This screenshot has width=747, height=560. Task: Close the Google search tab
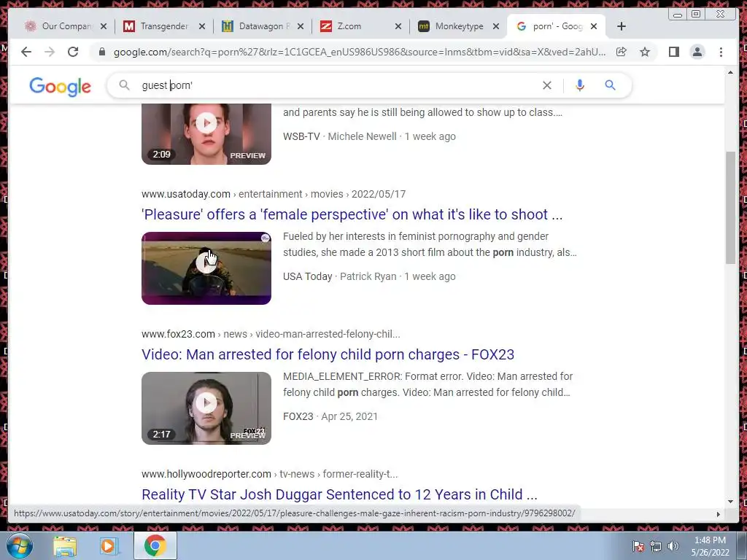click(x=594, y=26)
